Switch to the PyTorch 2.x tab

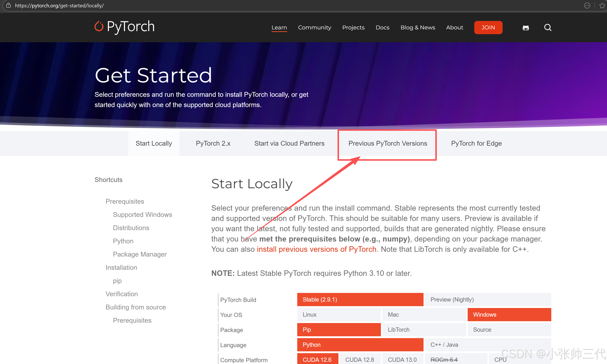pyautogui.click(x=213, y=143)
